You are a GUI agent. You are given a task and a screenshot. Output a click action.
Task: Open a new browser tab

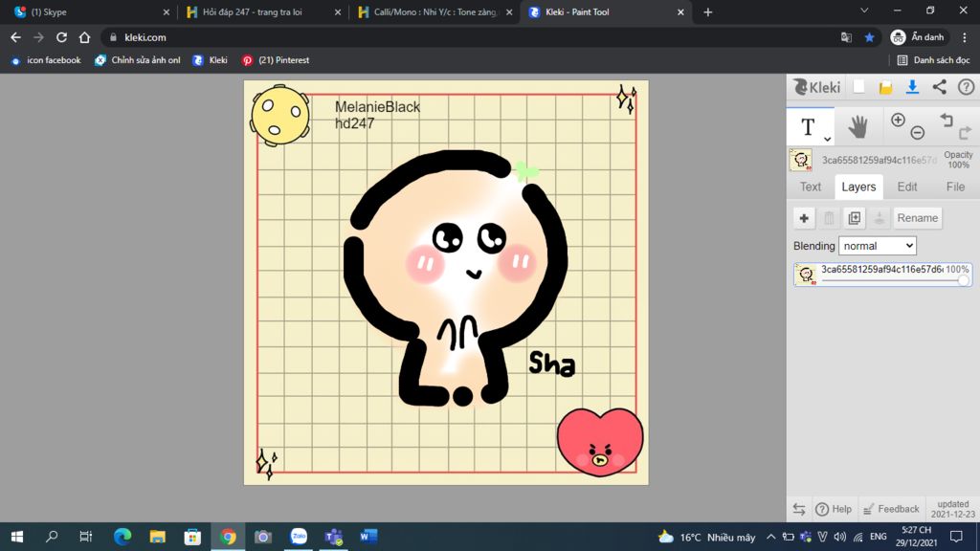click(x=707, y=11)
